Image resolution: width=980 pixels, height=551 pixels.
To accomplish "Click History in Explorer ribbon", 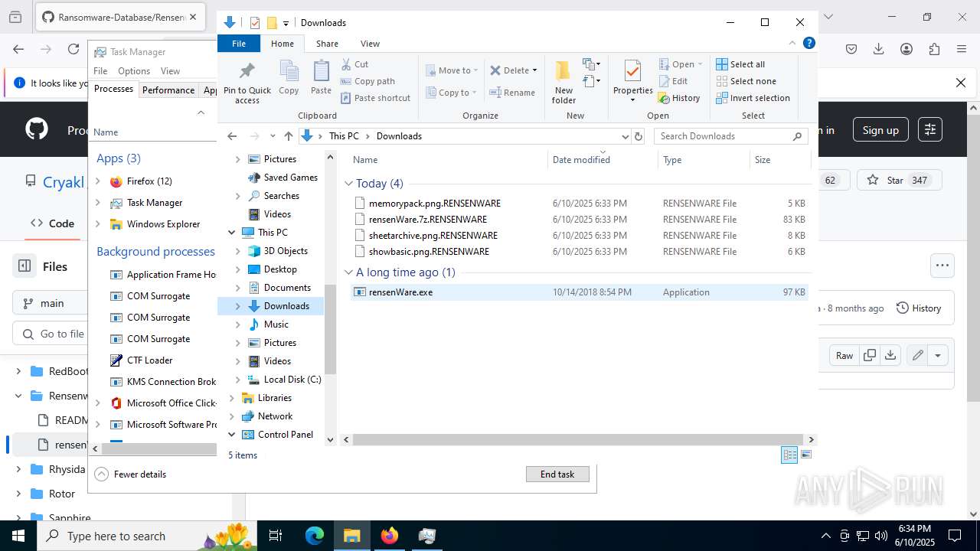I will click(x=679, y=98).
